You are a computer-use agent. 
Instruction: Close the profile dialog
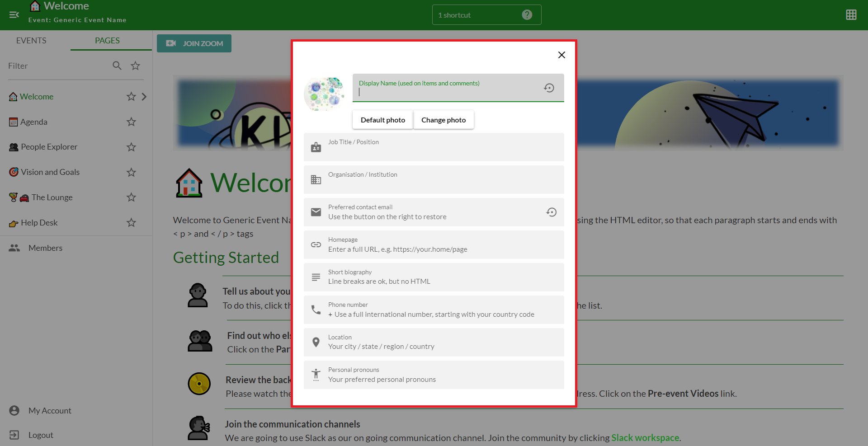coord(561,55)
